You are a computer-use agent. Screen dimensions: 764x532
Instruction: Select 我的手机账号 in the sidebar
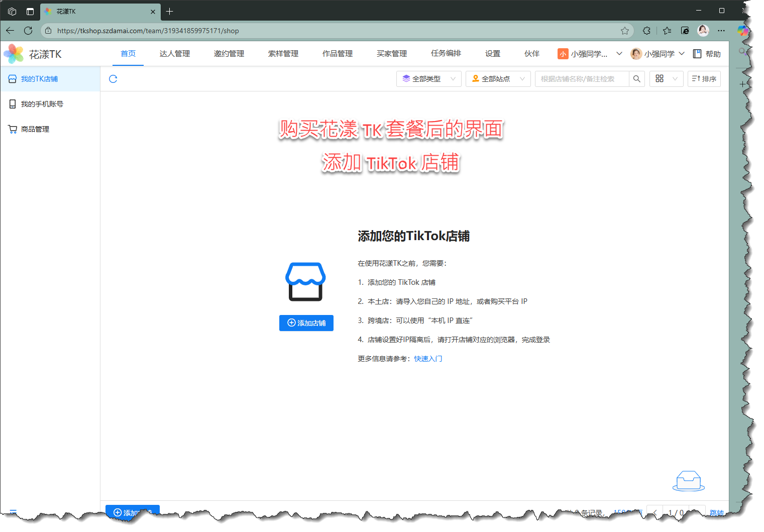pyautogui.click(x=50, y=104)
